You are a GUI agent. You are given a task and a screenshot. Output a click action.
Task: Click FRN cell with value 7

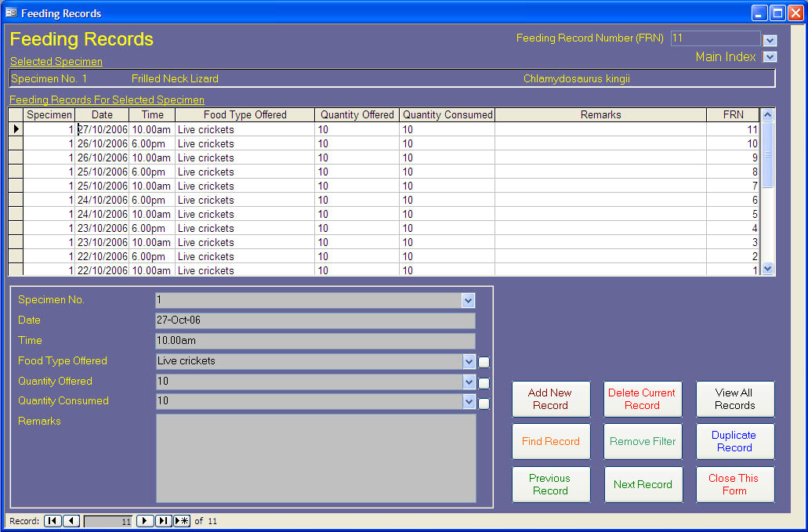click(x=733, y=186)
